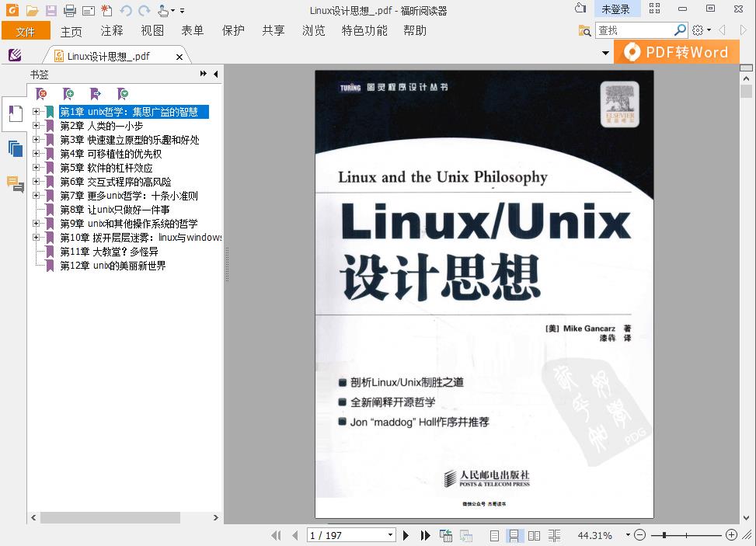Expand the 第2章 人类的一小步 bookmark
This screenshot has width=756, height=546.
[36, 125]
